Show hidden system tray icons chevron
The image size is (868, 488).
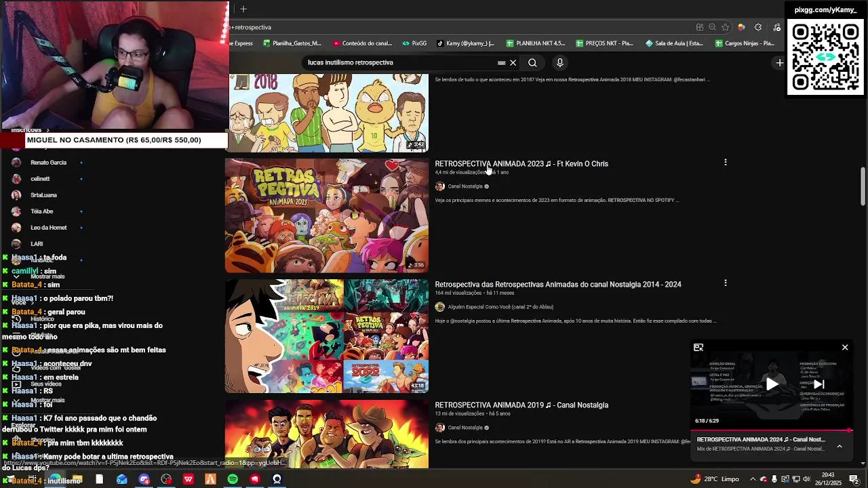tap(752, 479)
